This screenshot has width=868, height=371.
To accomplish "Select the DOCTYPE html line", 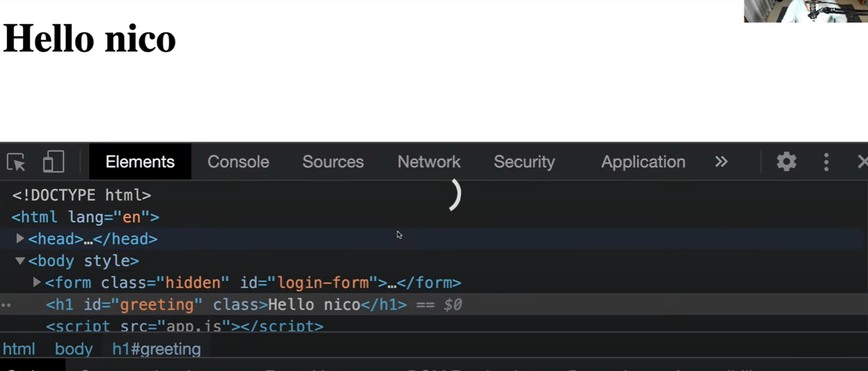I will coord(434,195).
